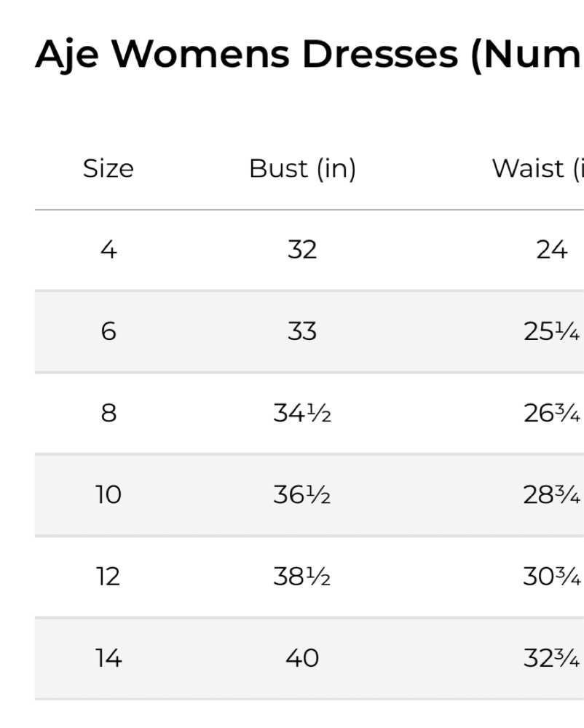This screenshot has width=584, height=728.
Task: Click size 6 row label
Action: click(x=108, y=331)
